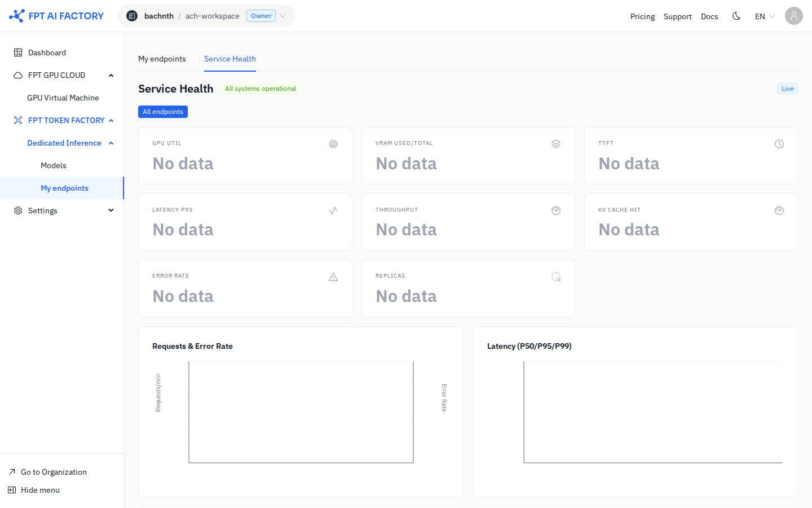Click the Dashboard sidebar icon

pos(18,52)
